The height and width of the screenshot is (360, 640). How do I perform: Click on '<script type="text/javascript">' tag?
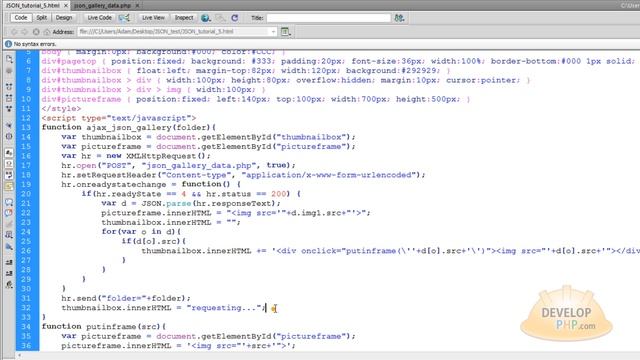(119, 118)
